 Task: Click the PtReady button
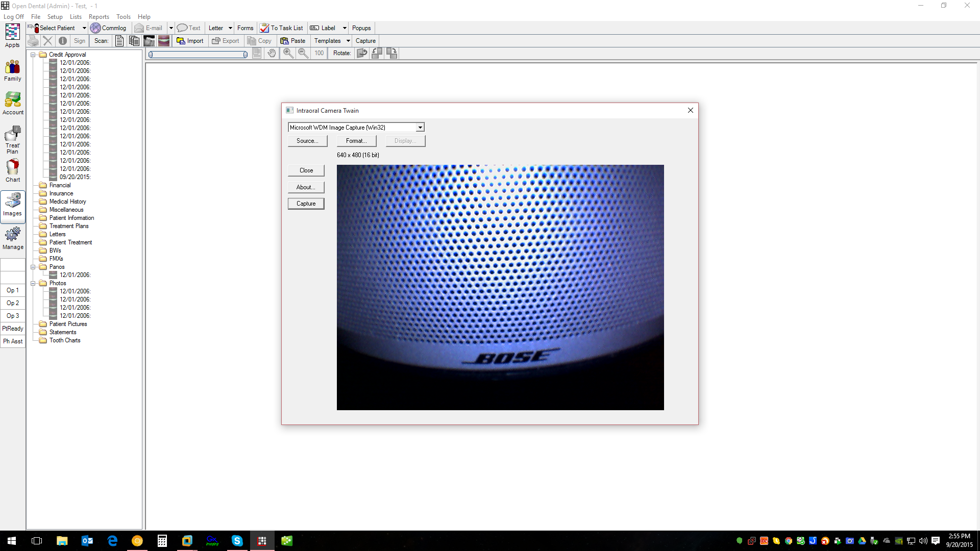(13, 329)
